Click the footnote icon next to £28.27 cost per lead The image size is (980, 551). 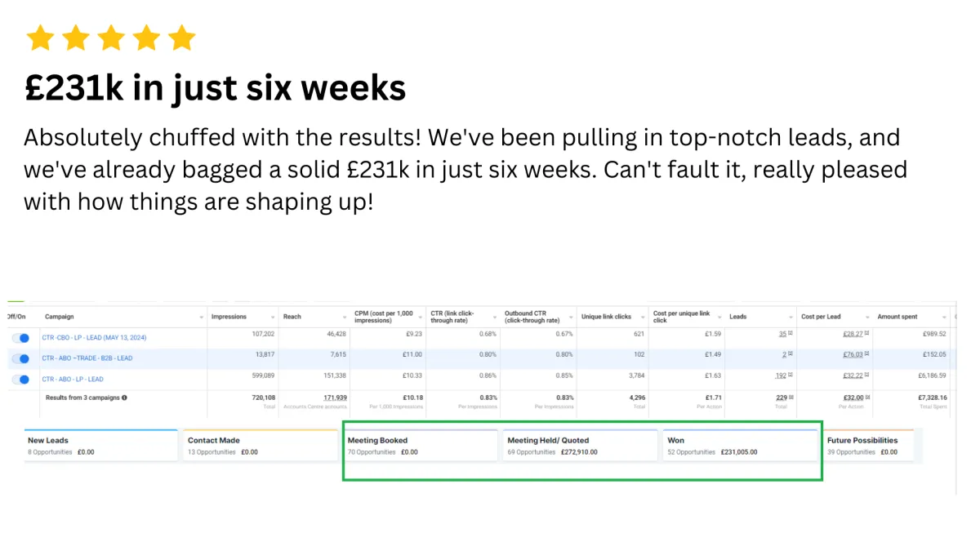click(x=866, y=334)
